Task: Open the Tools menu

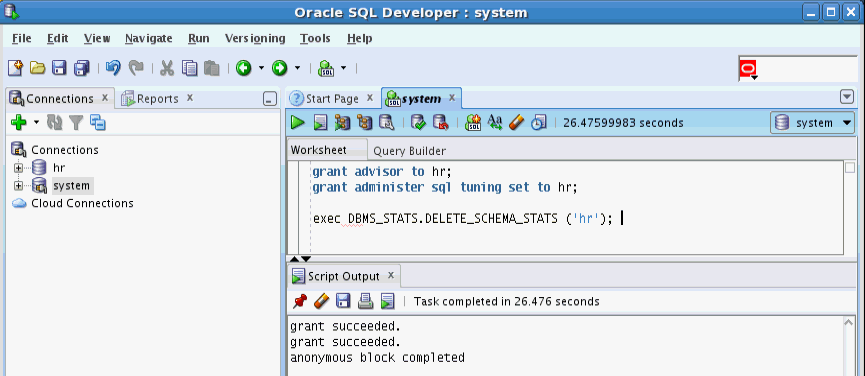Action: pyautogui.click(x=315, y=38)
